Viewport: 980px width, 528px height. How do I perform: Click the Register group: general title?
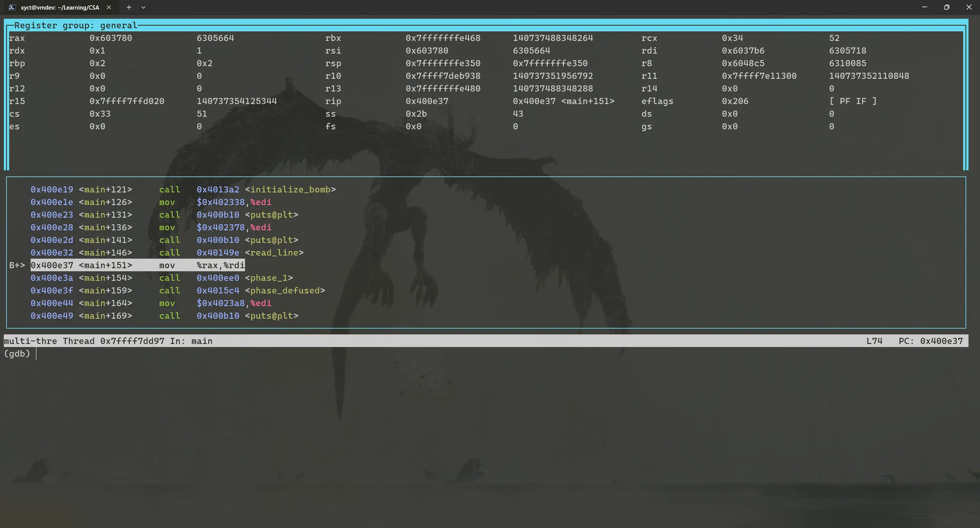tap(76, 26)
